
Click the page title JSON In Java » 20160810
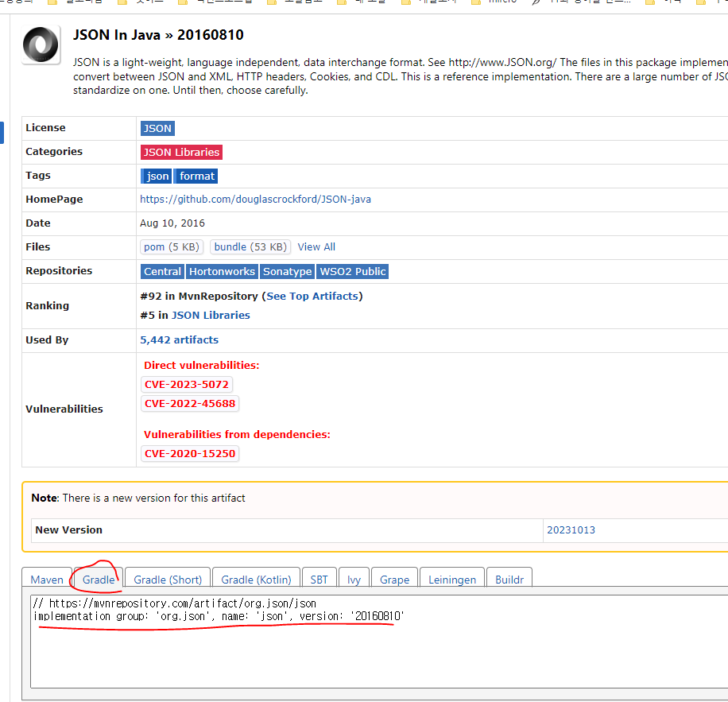click(x=158, y=35)
